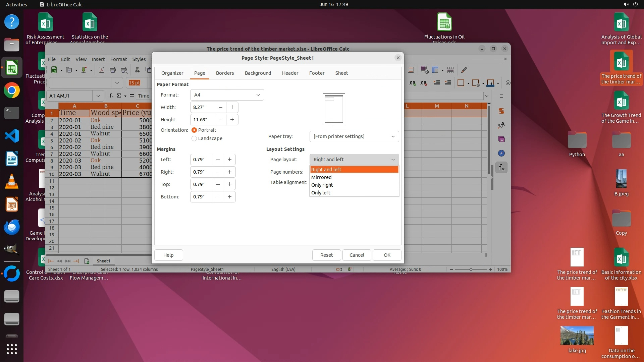The height and width of the screenshot is (362, 644).
Task: Increase the Left margin with plus
Action: click(x=229, y=160)
